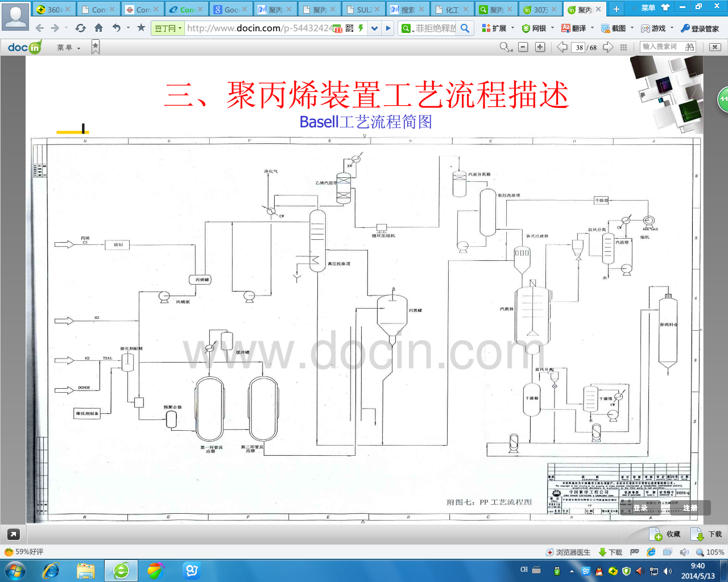Click the green 44 badge on the right edge
Screen dimensions: 728x582
pos(723,99)
